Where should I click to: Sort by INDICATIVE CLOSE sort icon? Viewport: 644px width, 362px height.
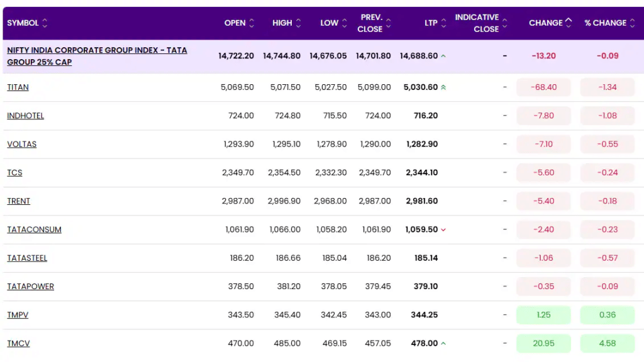(x=505, y=23)
